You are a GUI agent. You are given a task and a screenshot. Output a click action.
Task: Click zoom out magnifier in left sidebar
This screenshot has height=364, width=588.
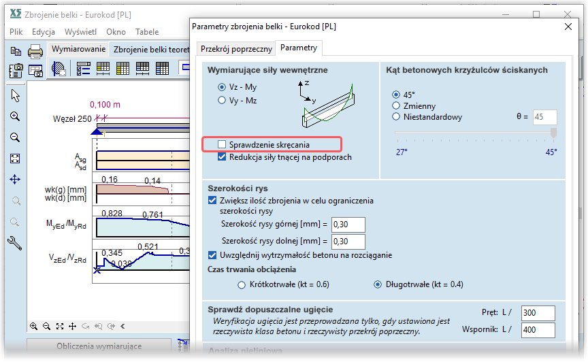15,137
